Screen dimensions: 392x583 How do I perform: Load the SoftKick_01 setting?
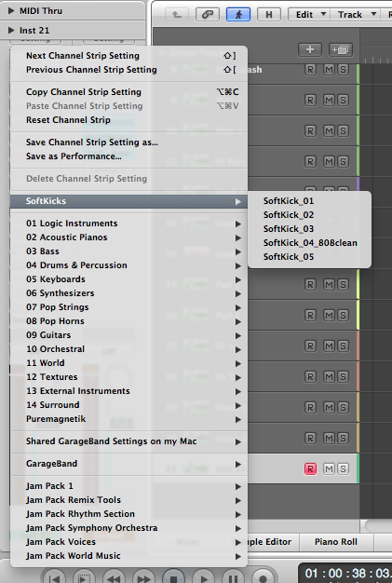pyautogui.click(x=309, y=201)
